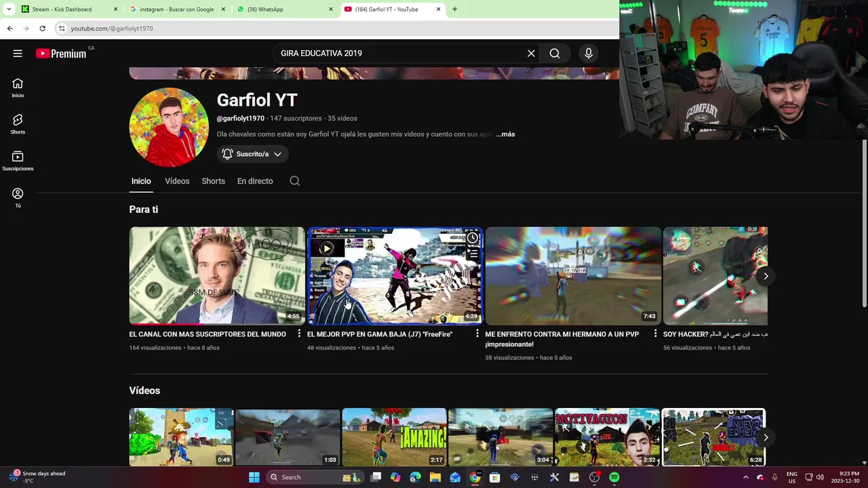Viewport: 868px width, 488px height.
Task: Add EL MEJOR PVP video to Watch later
Action: 473,238
